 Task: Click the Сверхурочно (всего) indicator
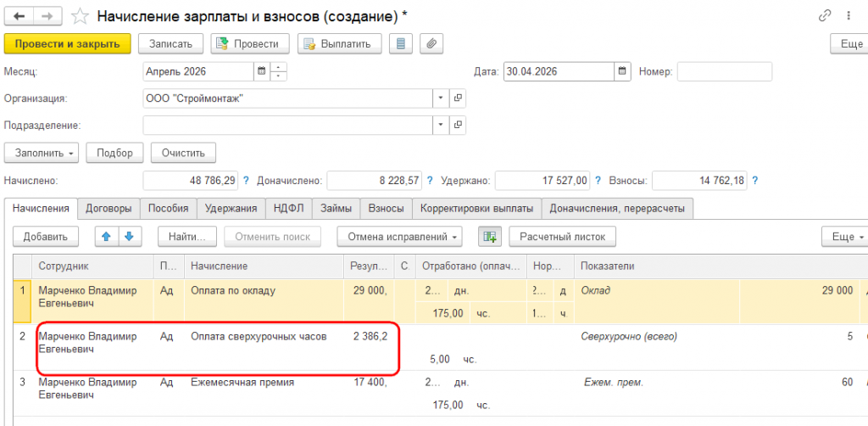tap(629, 336)
